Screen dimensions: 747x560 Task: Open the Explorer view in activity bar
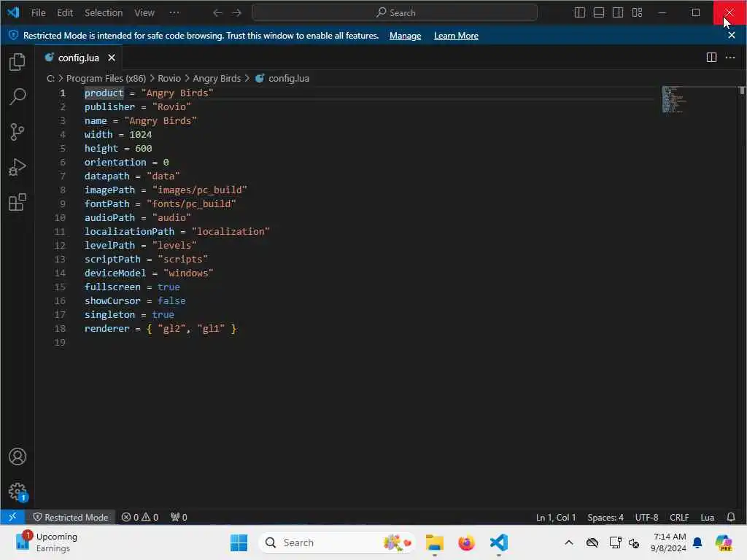pos(18,62)
